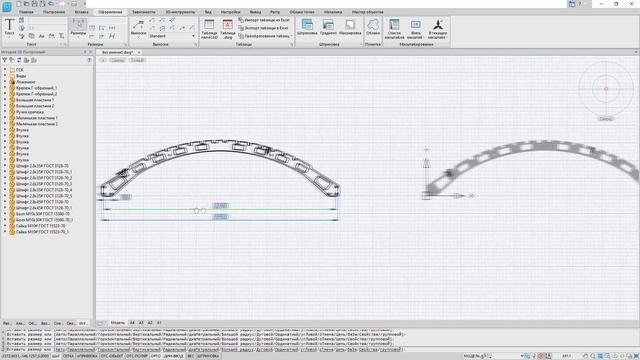
Task: Expand the Виды tree node
Action: pos(5,76)
